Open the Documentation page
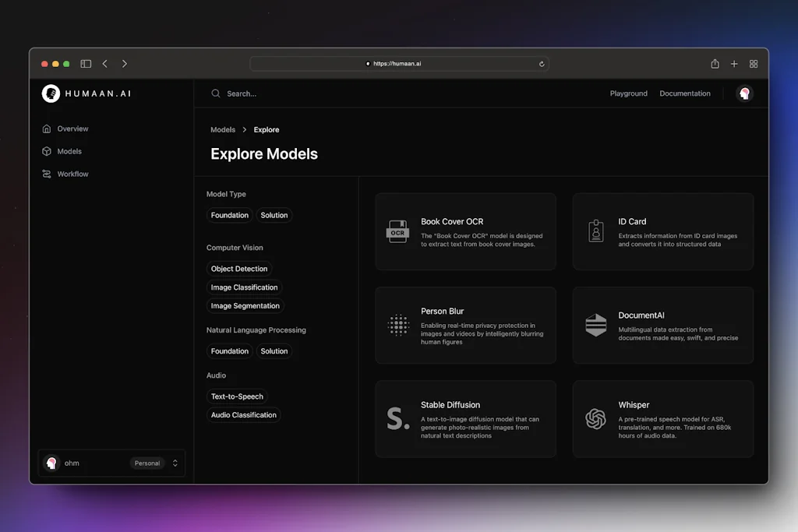Screen dimensions: 798x532 (x=685, y=93)
